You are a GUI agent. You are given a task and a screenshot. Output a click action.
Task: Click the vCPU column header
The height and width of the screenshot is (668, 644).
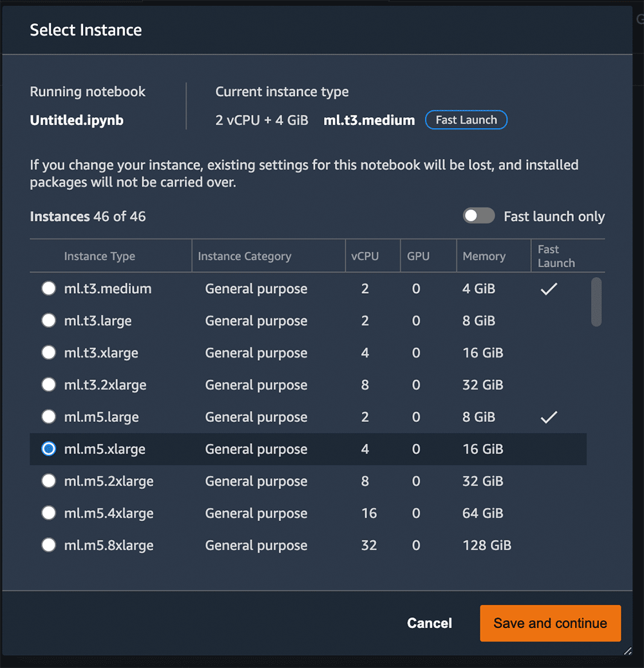coord(365,256)
